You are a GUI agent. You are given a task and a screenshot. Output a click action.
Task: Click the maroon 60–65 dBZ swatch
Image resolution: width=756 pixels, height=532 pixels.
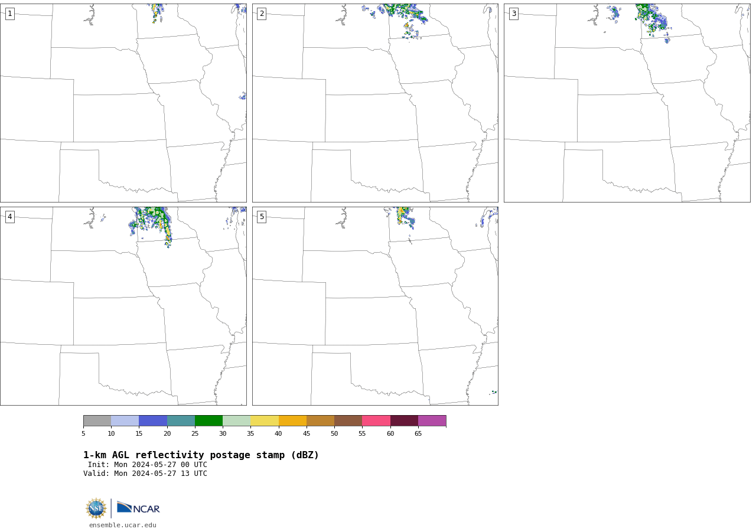click(x=404, y=421)
